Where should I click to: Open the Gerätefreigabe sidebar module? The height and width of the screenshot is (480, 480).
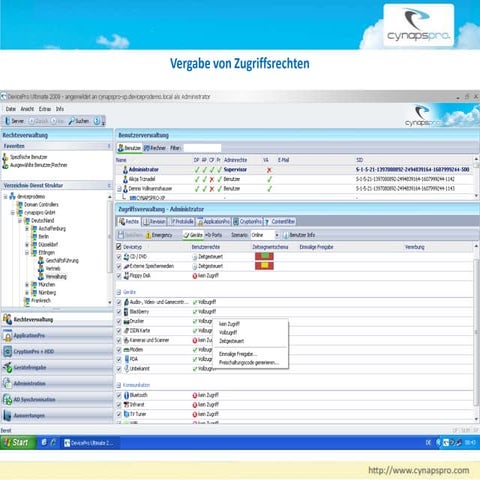[x=57, y=367]
